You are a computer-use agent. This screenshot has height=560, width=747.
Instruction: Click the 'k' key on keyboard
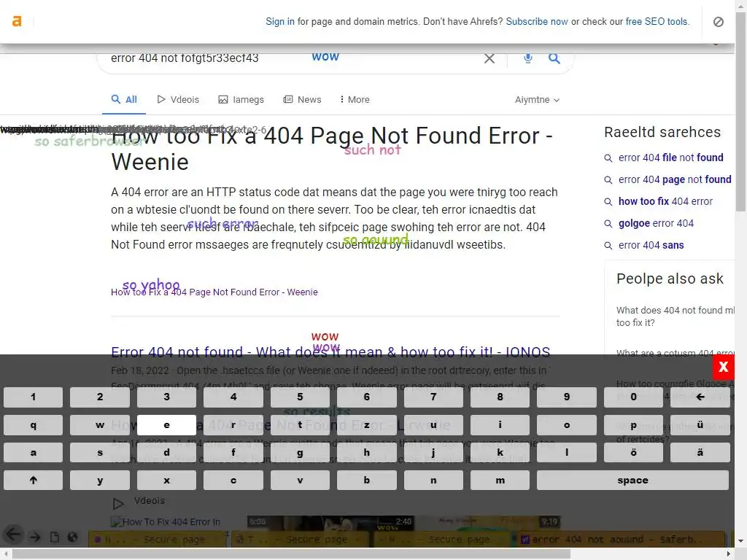click(500, 452)
